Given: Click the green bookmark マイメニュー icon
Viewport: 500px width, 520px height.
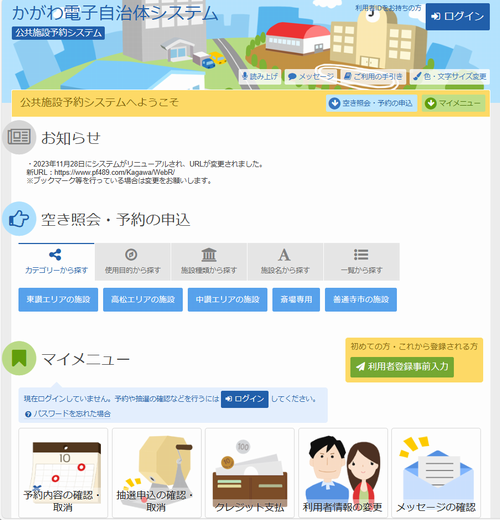Looking at the screenshot, I should click(19, 358).
